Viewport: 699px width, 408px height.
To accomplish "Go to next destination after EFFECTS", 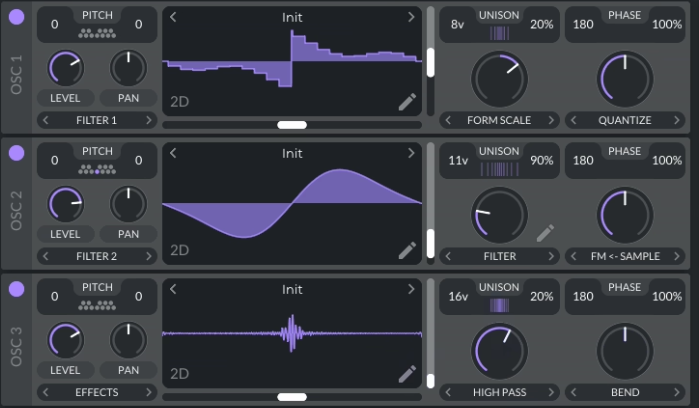I will click(x=148, y=392).
